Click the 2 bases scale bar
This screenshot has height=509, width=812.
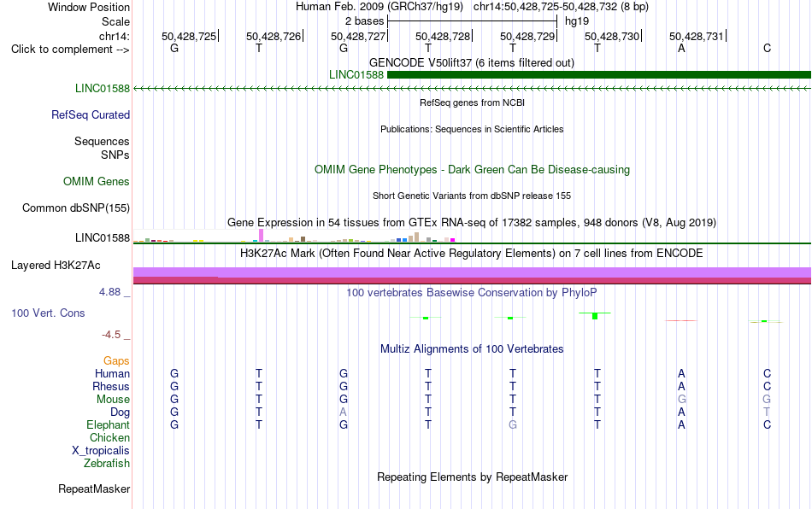[x=472, y=21]
